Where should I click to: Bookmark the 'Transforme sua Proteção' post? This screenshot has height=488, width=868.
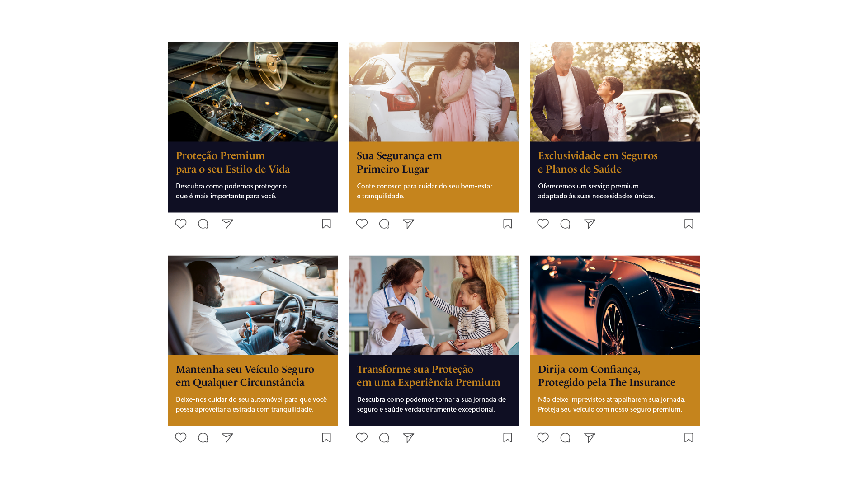[x=508, y=437]
